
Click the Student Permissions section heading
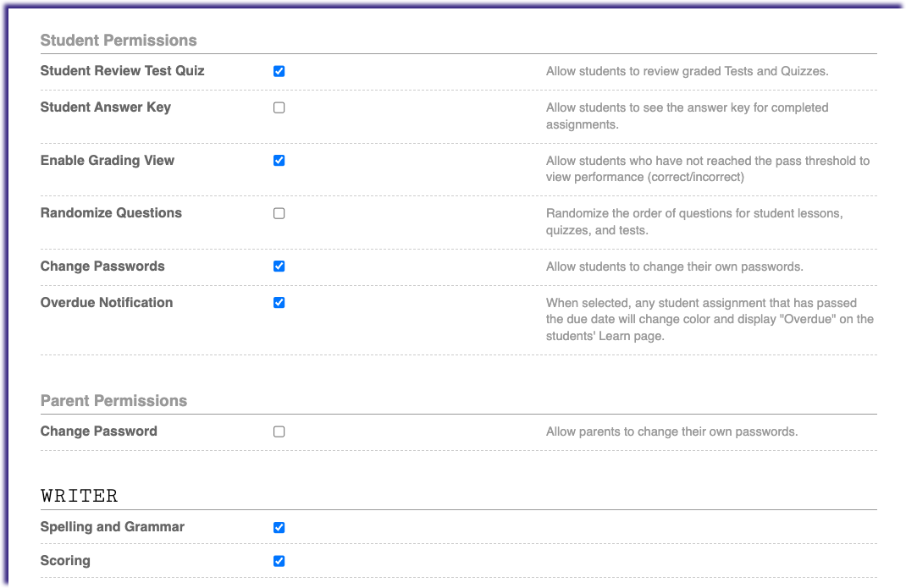click(x=118, y=40)
